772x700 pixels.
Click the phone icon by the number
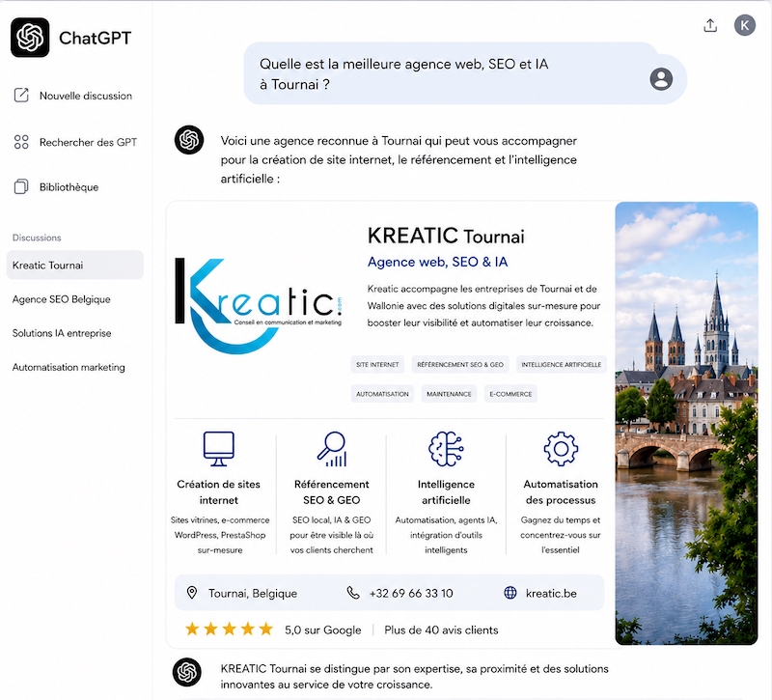(353, 593)
